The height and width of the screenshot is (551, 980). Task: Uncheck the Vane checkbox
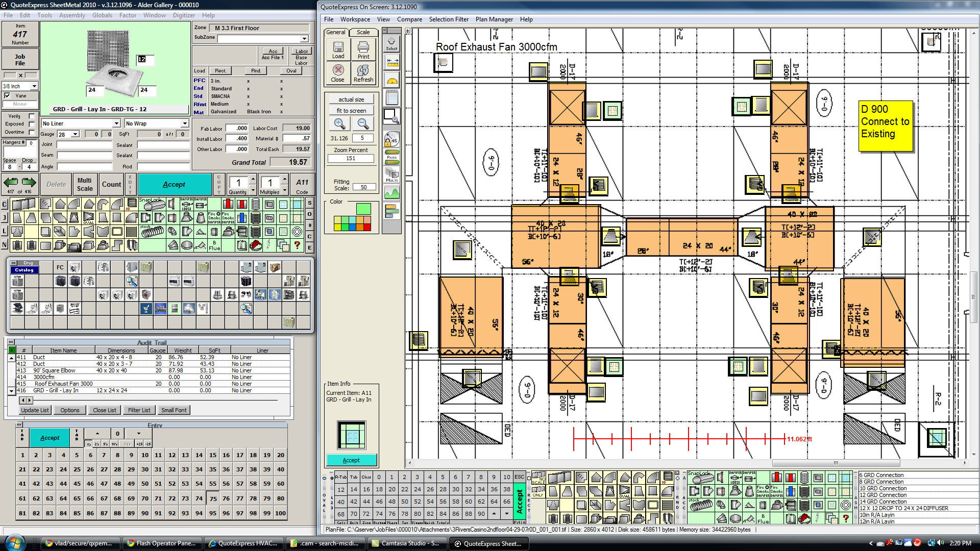pyautogui.click(x=7, y=95)
